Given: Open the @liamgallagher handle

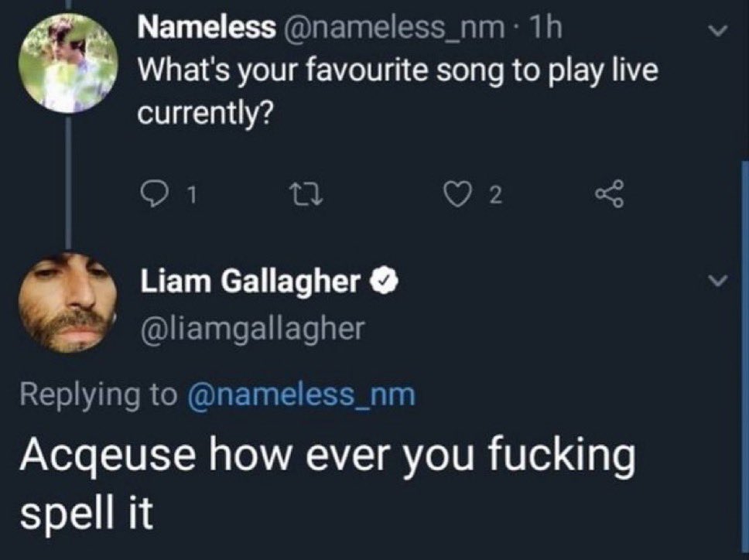Looking at the screenshot, I should click(253, 330).
